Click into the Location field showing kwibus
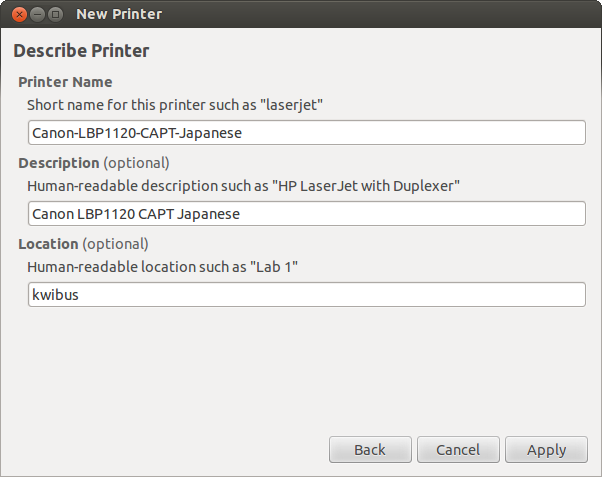This screenshot has width=602, height=477. [x=307, y=295]
